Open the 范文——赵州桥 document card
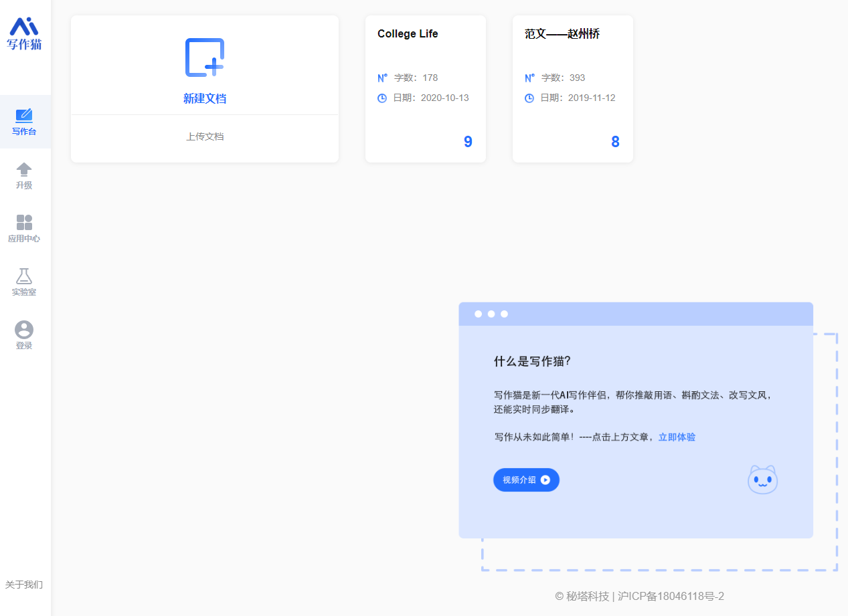The width and height of the screenshot is (848, 616). click(x=572, y=89)
